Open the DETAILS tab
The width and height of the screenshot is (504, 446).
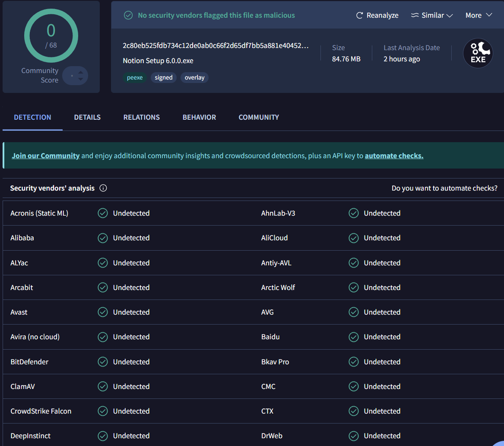click(87, 118)
